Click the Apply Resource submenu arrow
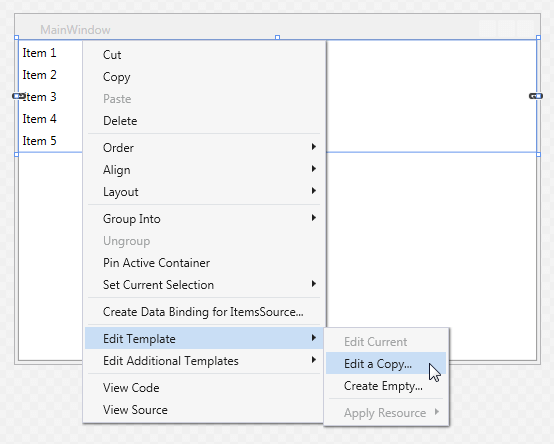554x444 pixels. click(437, 412)
